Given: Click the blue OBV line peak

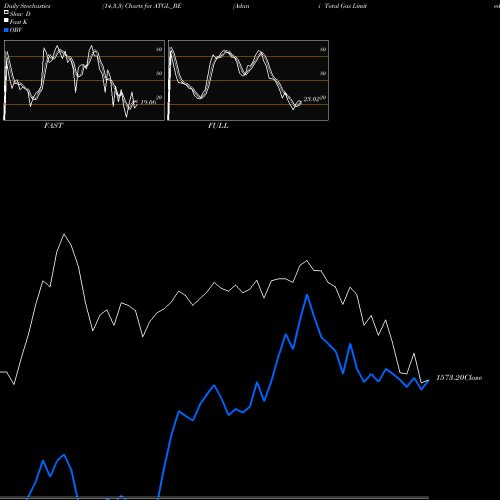Looking at the screenshot, I should click(307, 295).
